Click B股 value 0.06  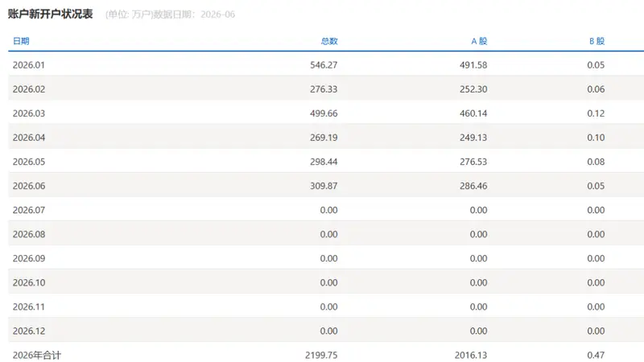point(596,89)
